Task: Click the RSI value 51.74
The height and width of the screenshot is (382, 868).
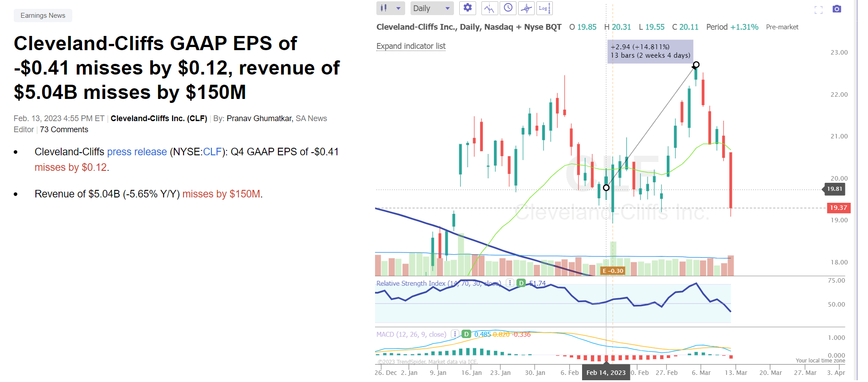Action: [537, 283]
